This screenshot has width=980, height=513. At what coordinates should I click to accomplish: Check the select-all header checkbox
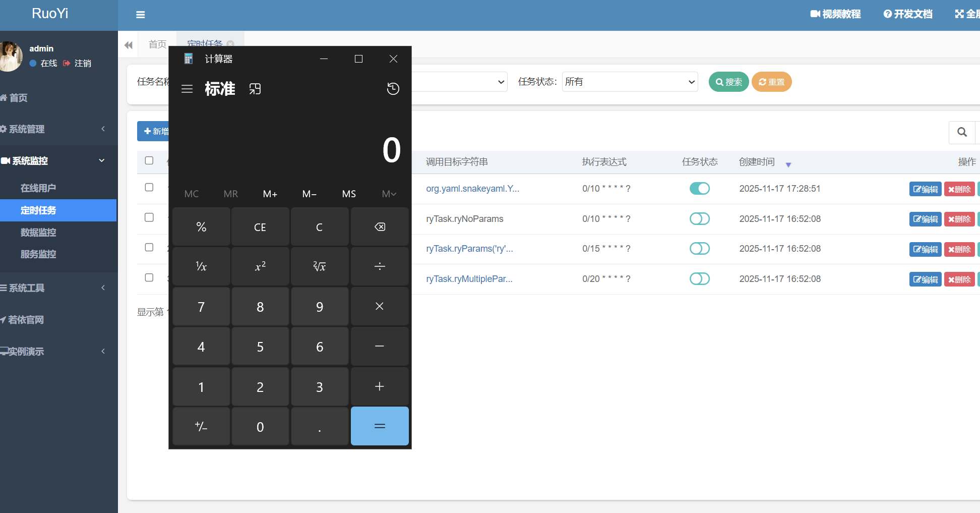(149, 160)
